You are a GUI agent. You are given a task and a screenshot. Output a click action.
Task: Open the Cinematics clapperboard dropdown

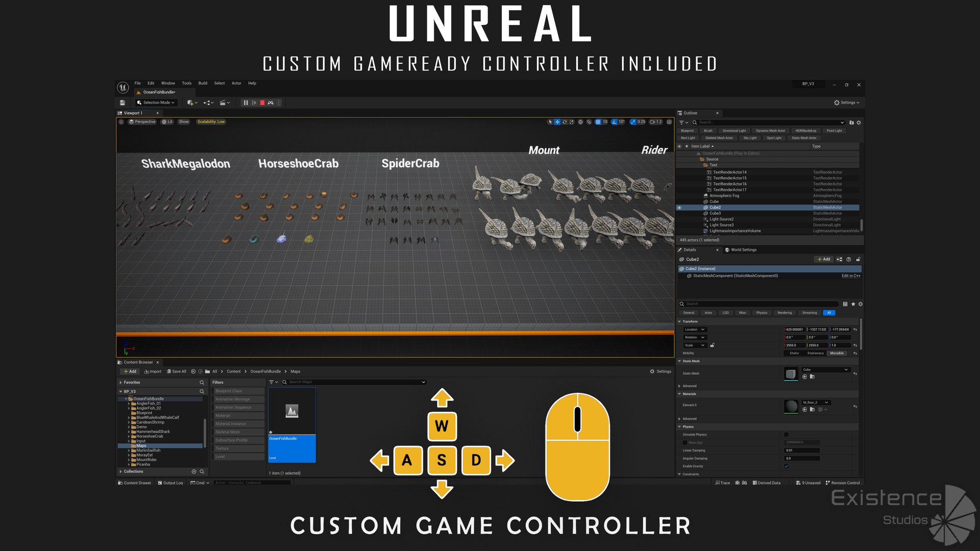click(x=225, y=103)
